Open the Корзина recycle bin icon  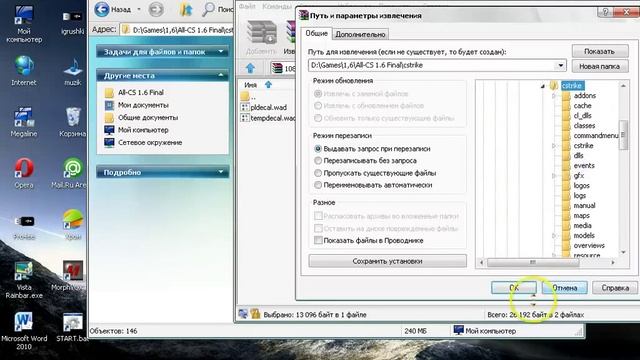73,122
